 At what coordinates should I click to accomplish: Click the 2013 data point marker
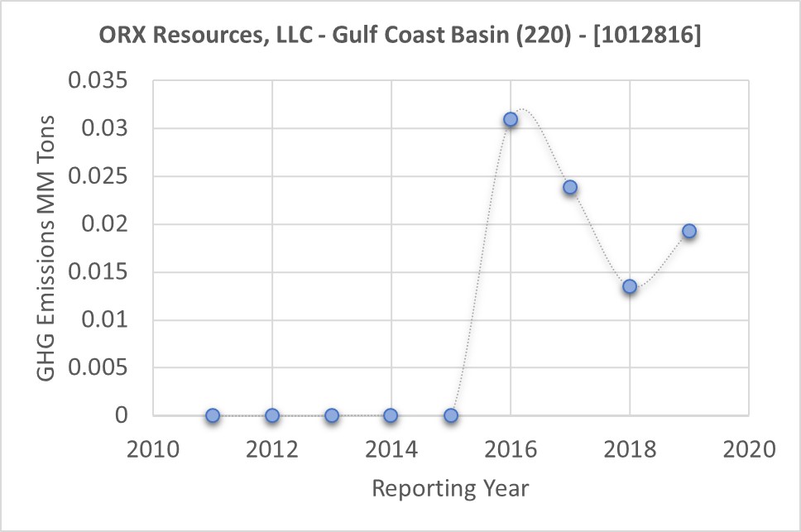(x=332, y=415)
